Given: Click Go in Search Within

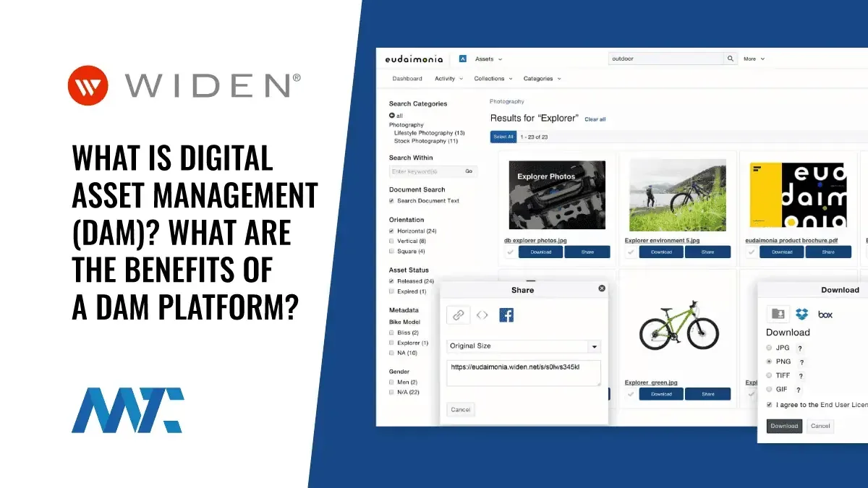Looking at the screenshot, I should (x=469, y=172).
